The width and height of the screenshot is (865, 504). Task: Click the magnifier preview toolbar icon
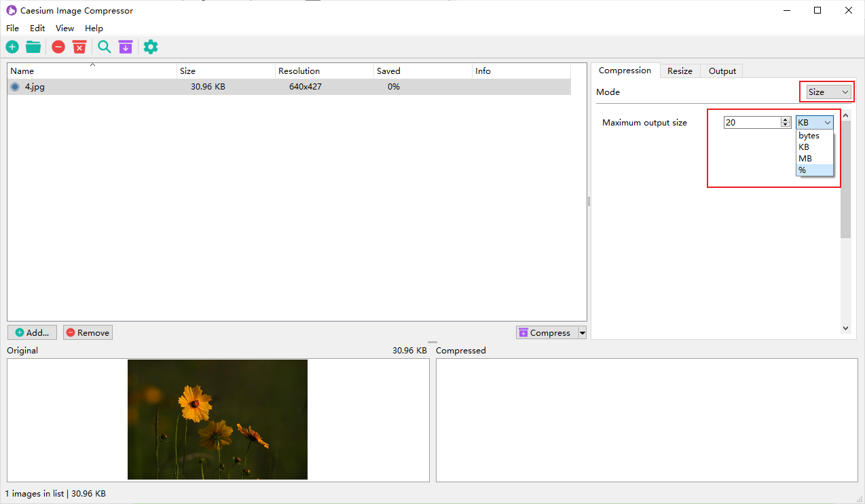click(104, 47)
